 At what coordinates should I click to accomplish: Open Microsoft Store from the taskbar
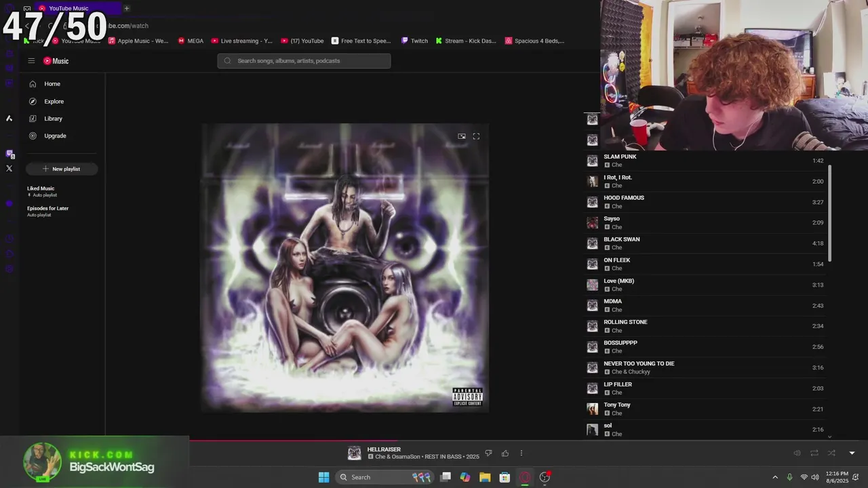[505, 477]
